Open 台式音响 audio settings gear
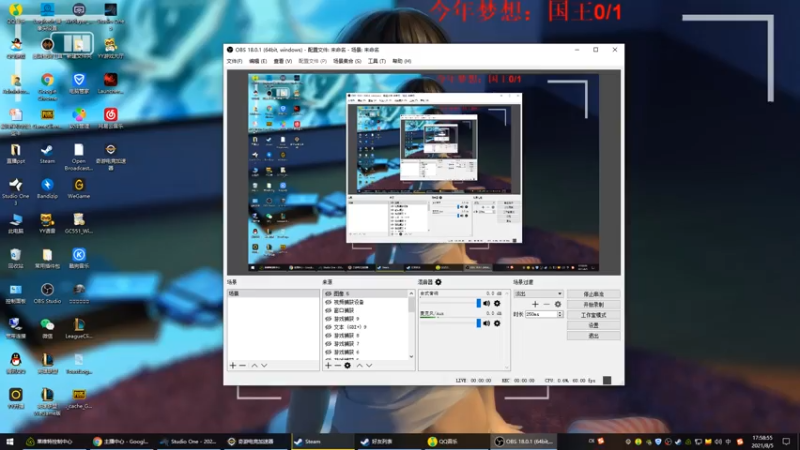This screenshot has width=800, height=450. point(497,304)
